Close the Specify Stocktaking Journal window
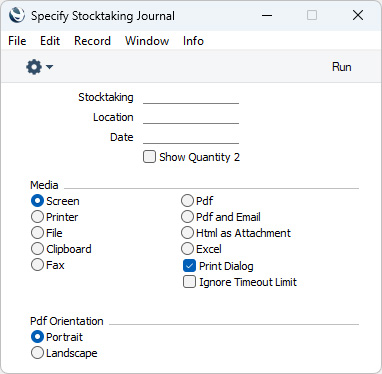382x374 pixels. (358, 15)
